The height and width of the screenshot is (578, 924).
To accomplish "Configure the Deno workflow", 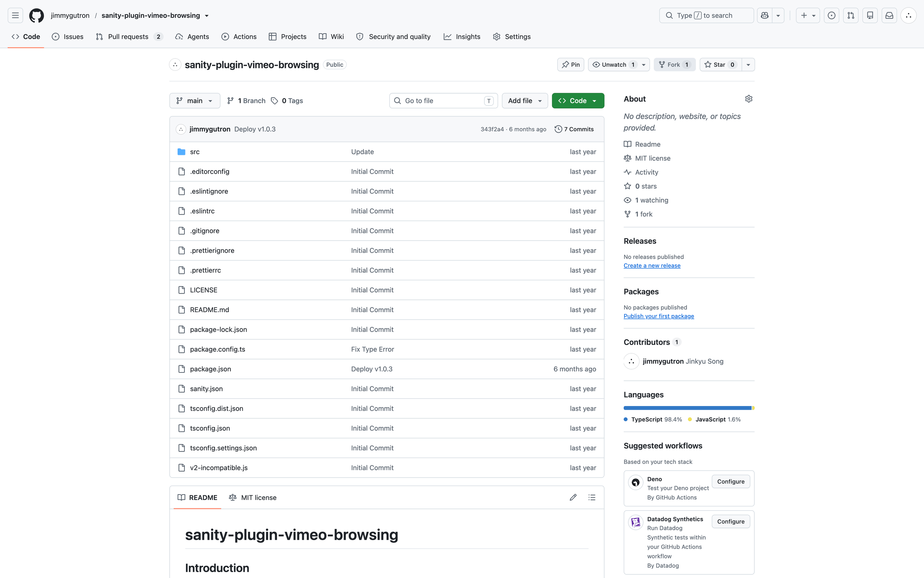I will pyautogui.click(x=731, y=482).
